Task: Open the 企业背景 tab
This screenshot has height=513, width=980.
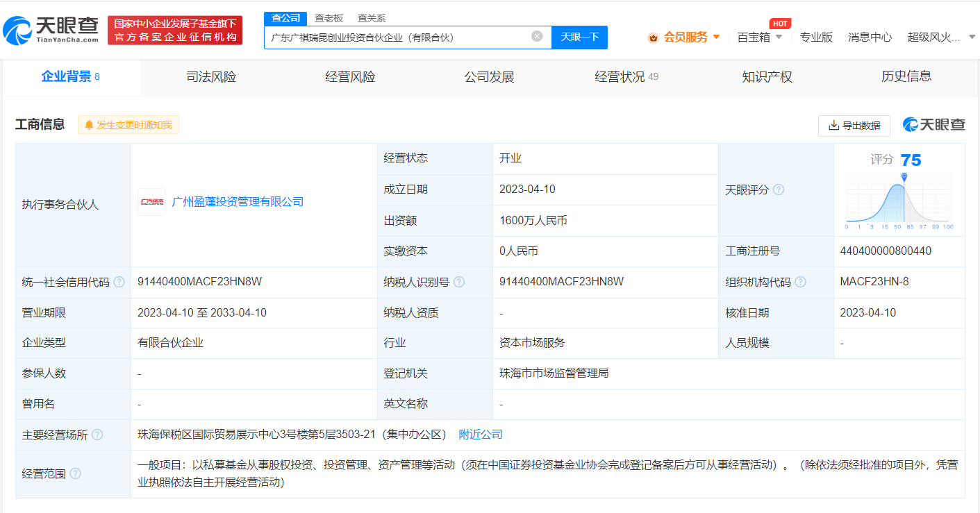Action: click(71, 77)
